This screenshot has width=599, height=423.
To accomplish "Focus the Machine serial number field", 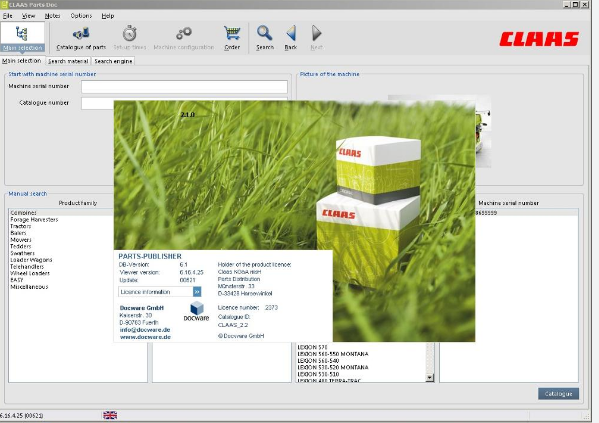I will [x=185, y=87].
